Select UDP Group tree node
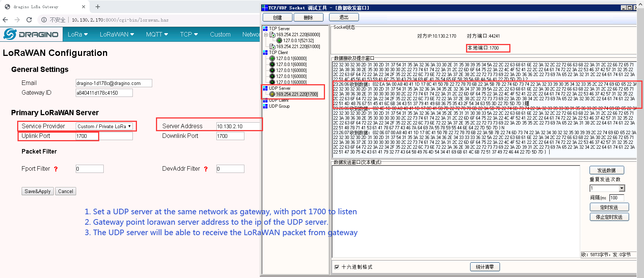644x278 pixels. (x=279, y=106)
